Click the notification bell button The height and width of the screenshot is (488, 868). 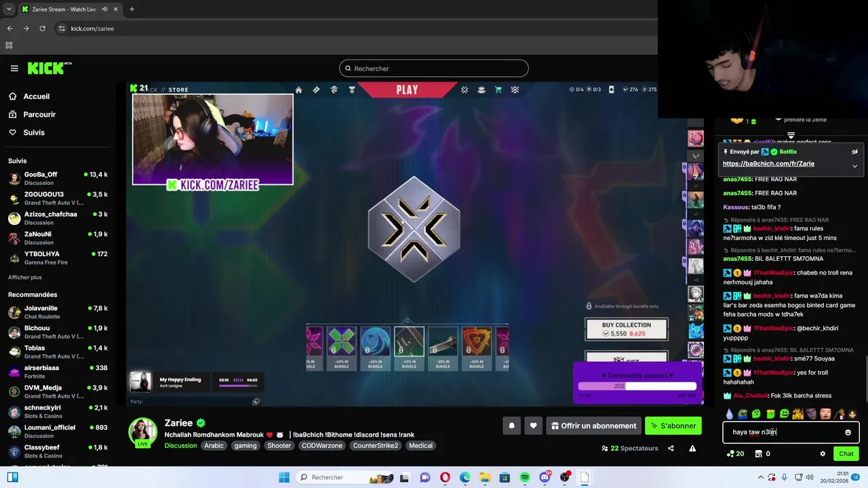click(x=512, y=426)
